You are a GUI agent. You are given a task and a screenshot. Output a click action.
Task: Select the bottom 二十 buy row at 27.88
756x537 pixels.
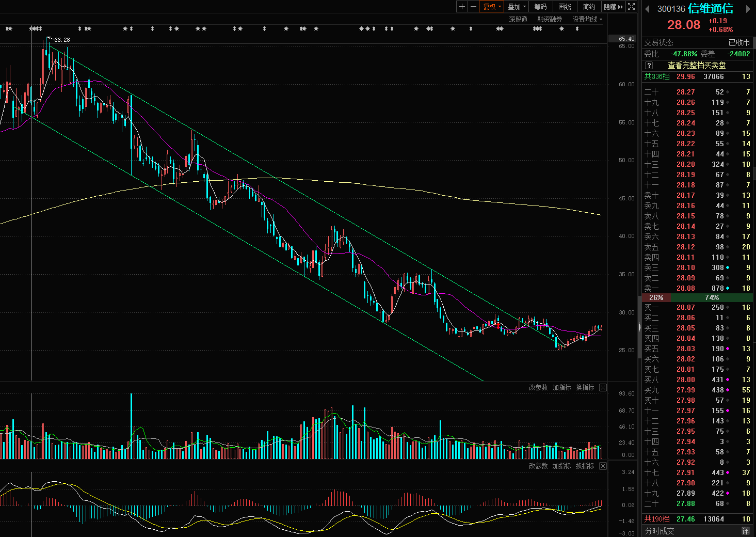(697, 503)
